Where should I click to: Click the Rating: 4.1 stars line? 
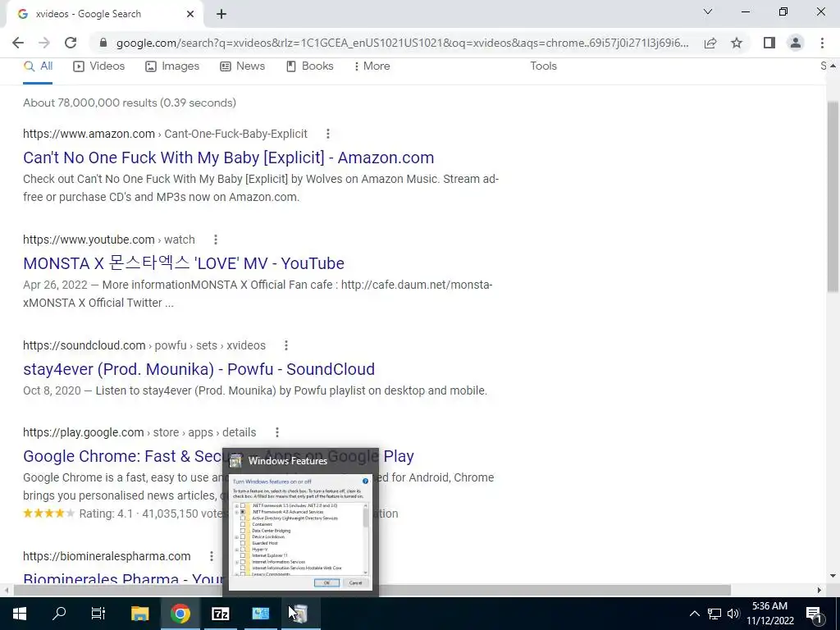(x=123, y=514)
